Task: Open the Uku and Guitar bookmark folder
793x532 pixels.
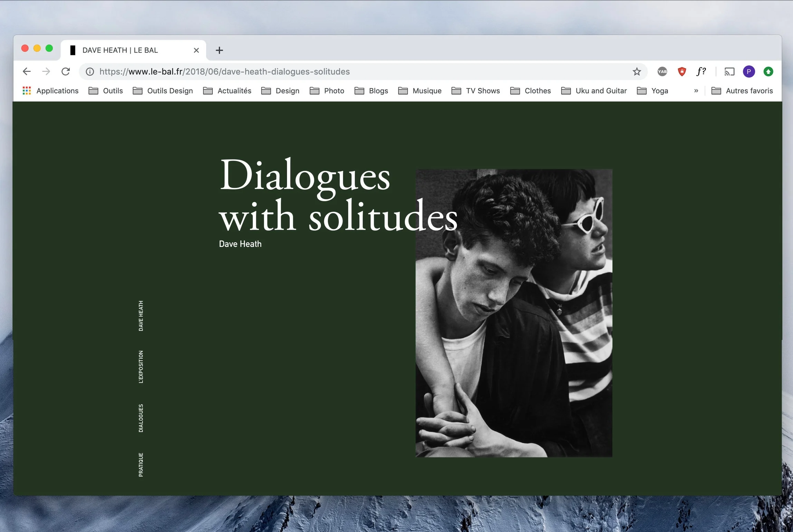Action: (594, 91)
